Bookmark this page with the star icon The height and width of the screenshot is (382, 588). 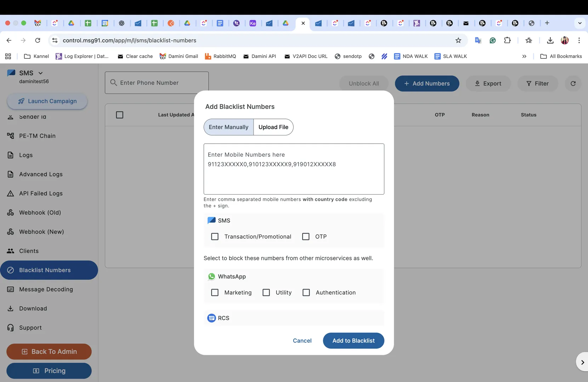458,40
